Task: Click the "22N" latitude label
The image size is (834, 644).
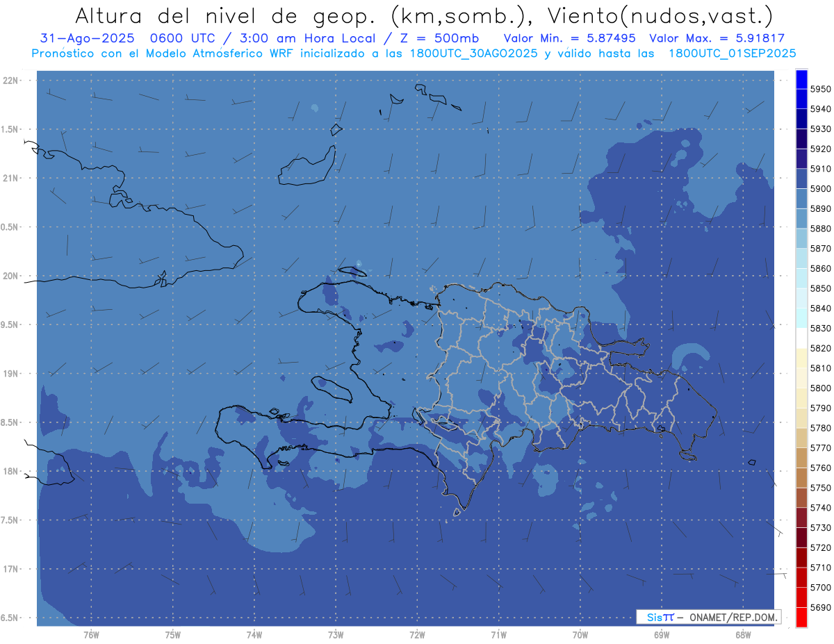Action: (10, 81)
